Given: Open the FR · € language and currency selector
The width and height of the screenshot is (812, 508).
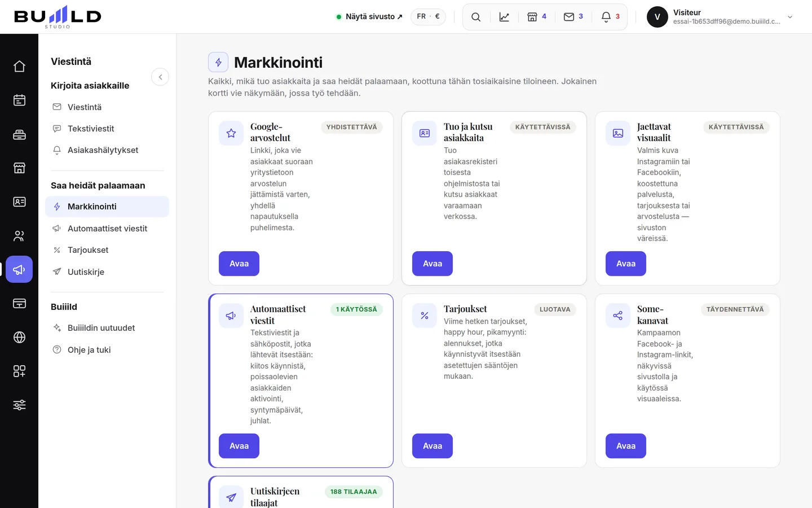Looking at the screenshot, I should pos(429,17).
